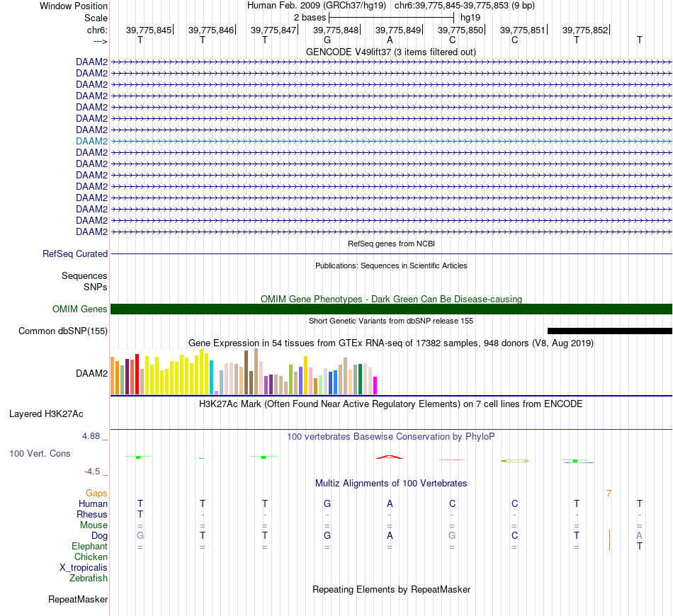Image resolution: width=673 pixels, height=616 pixels.
Task: Click the Scale track label
Action: coord(96,18)
